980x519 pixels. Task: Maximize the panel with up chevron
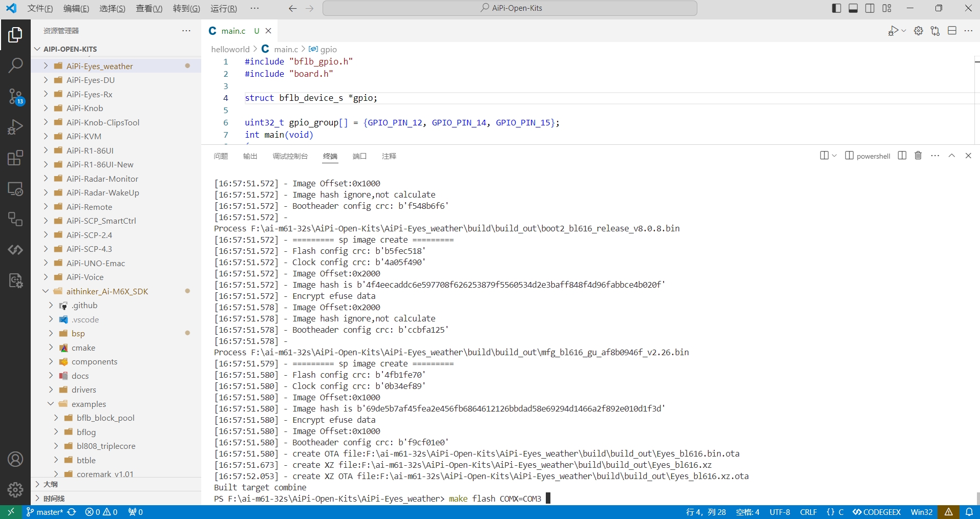click(x=952, y=156)
